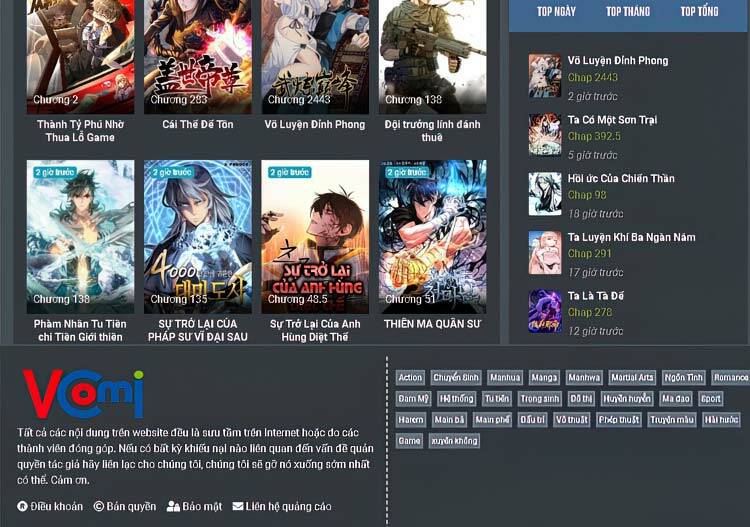Click the envelope icon beside Liên hệ quảng cáo
The image size is (750, 527).
point(238,507)
